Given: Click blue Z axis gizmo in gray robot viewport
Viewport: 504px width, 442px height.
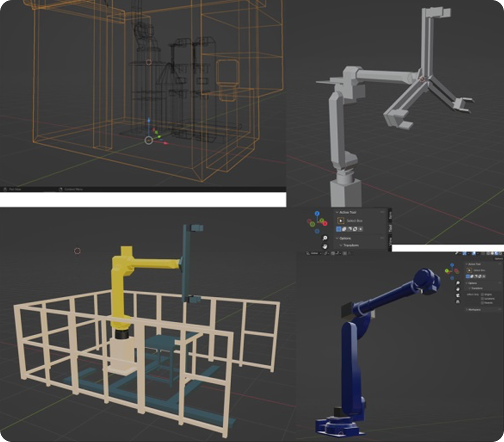Looking at the screenshot, I should (x=317, y=214).
